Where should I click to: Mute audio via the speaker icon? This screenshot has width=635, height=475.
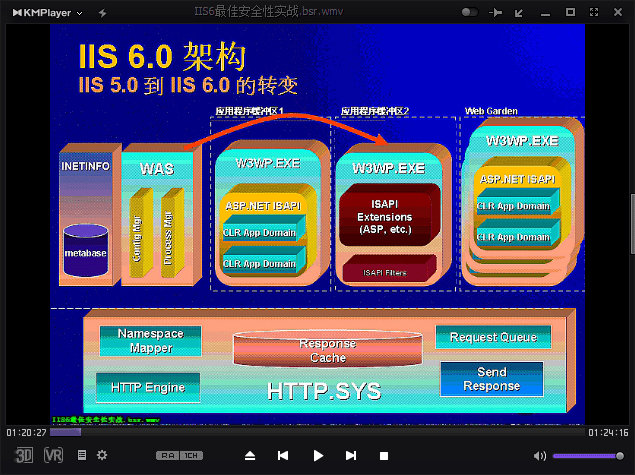[539, 456]
